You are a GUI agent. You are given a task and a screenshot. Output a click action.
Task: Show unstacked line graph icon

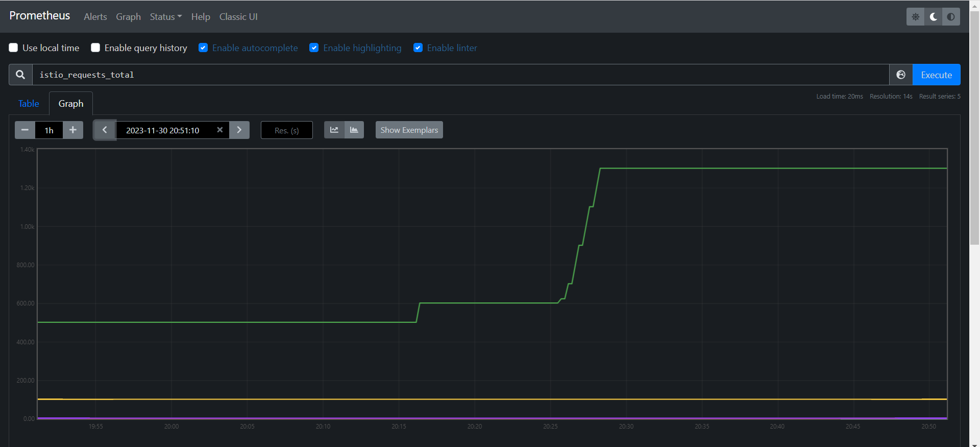[x=334, y=130]
